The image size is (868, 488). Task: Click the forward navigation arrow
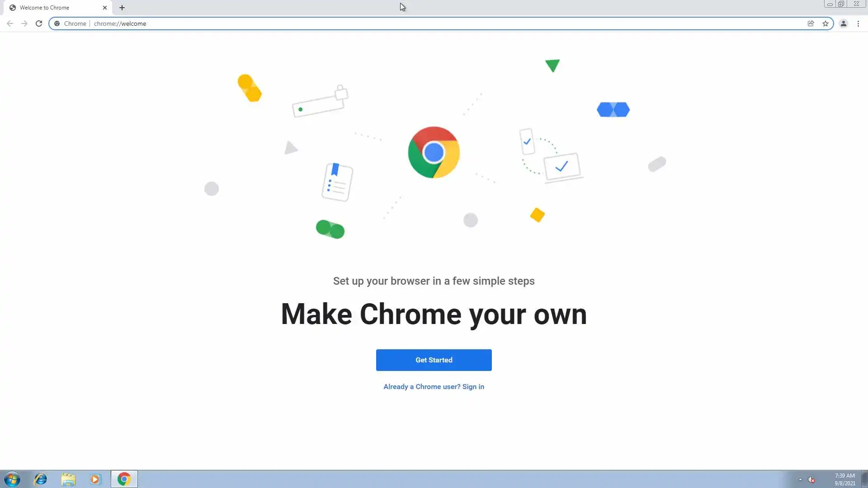pos(24,23)
